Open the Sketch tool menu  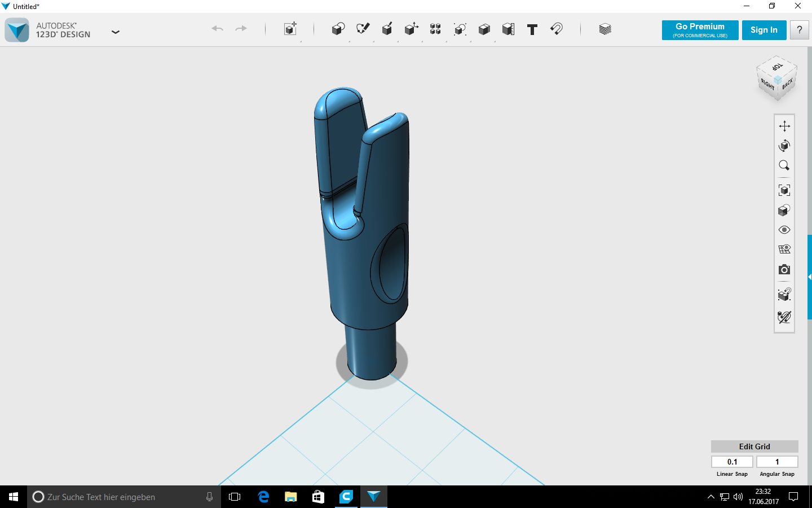363,29
